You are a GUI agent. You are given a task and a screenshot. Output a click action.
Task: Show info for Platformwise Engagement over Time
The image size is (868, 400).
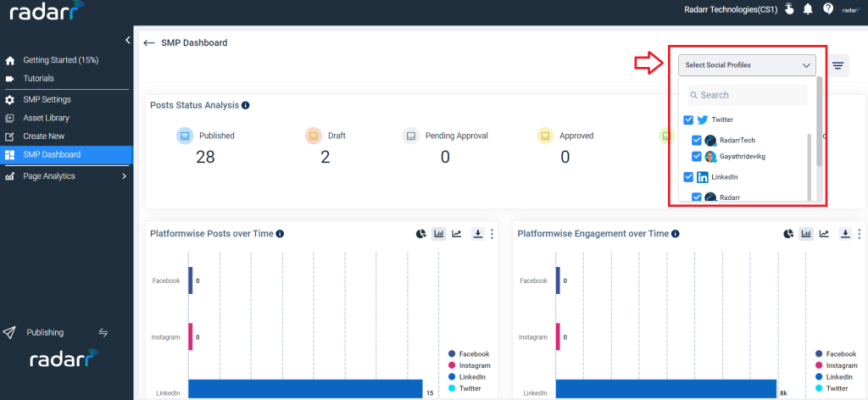coord(675,234)
